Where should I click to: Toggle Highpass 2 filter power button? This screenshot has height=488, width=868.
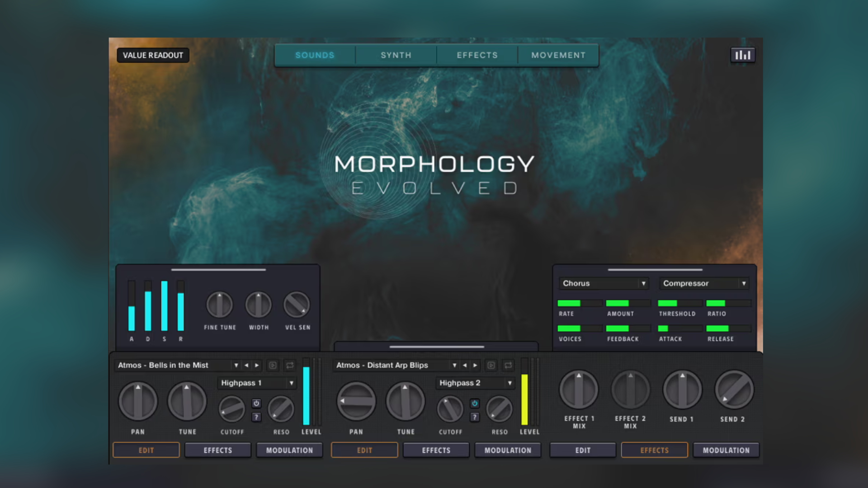click(475, 403)
